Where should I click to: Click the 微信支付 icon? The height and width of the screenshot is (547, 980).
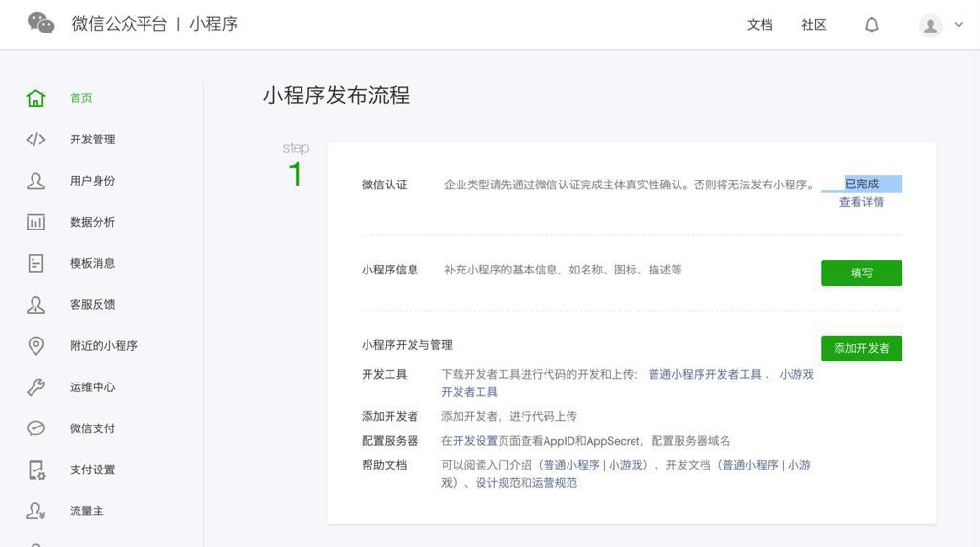pos(35,427)
